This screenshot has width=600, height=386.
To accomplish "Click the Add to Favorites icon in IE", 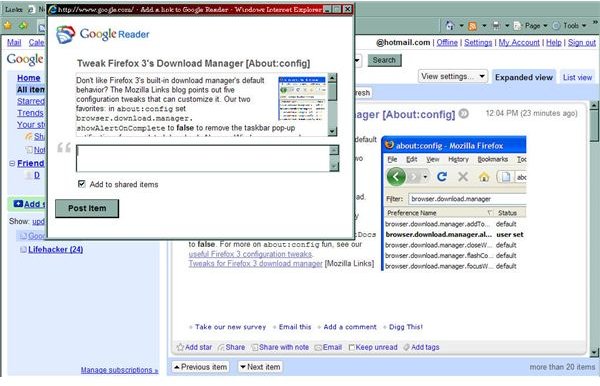I will (23, 26).
